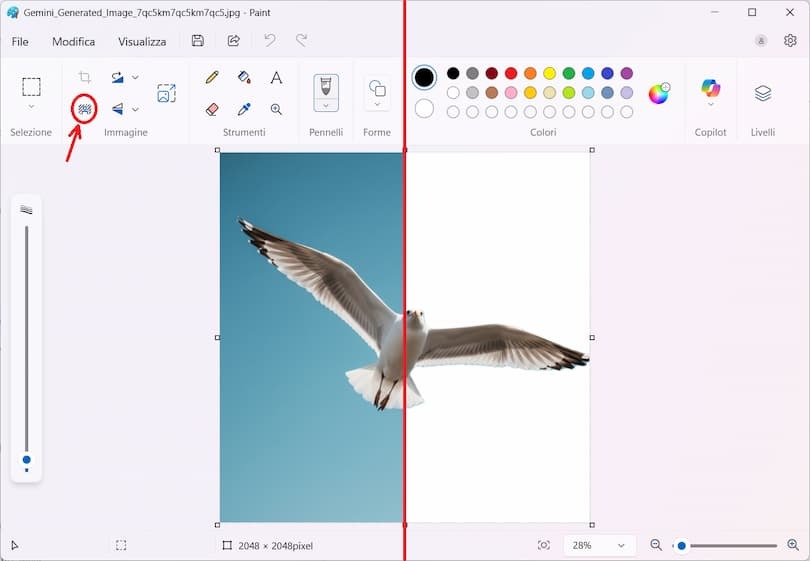Select the rectangular Selezione tool
This screenshot has height=561, width=810.
click(31, 87)
